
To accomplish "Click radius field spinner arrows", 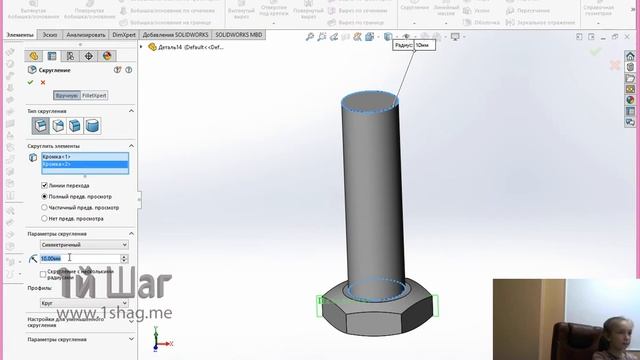I will pyautogui.click(x=124, y=258).
